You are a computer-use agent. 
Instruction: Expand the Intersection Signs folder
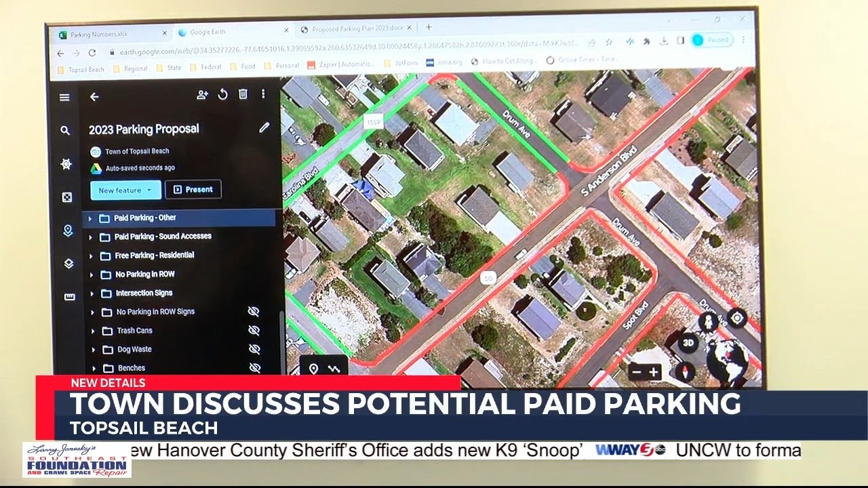click(92, 293)
